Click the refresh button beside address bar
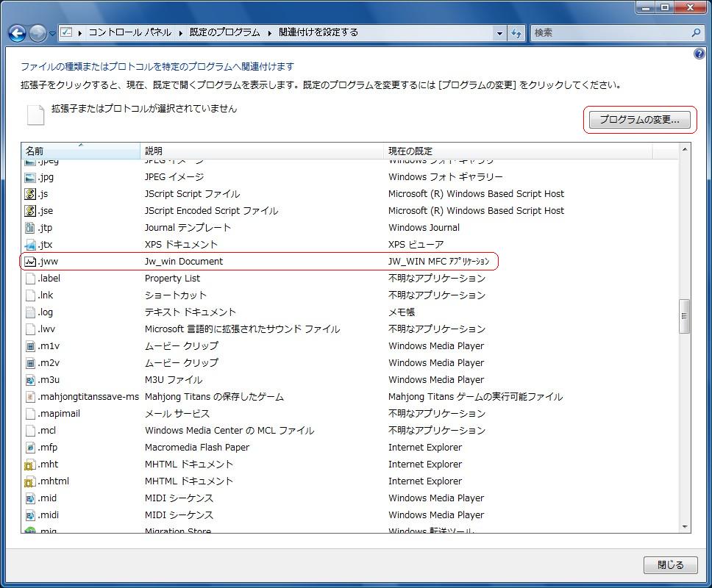This screenshot has height=588, width=712. [x=516, y=33]
